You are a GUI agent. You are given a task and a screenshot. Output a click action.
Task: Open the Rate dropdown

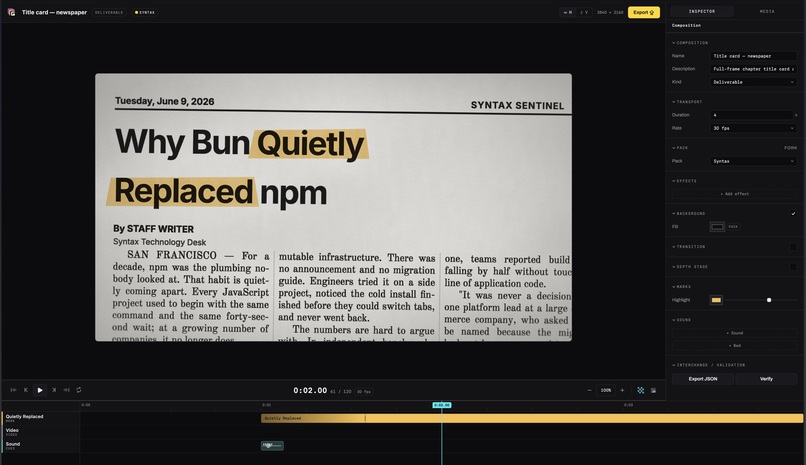(754, 128)
